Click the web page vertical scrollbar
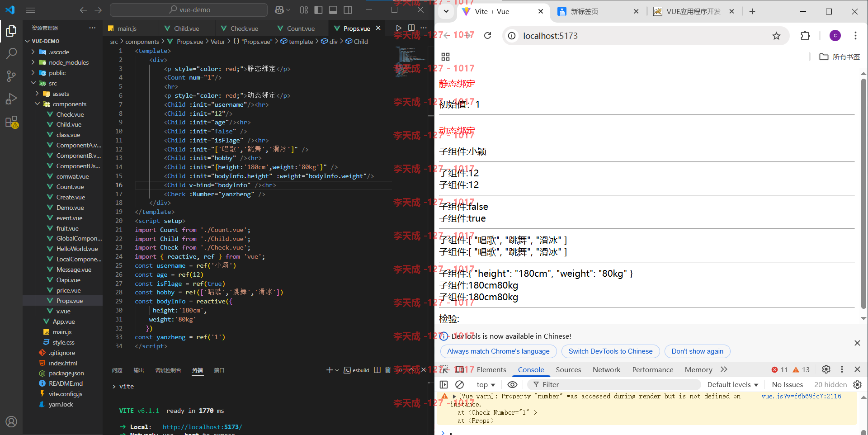Image resolution: width=868 pixels, height=435 pixels. [x=863, y=194]
